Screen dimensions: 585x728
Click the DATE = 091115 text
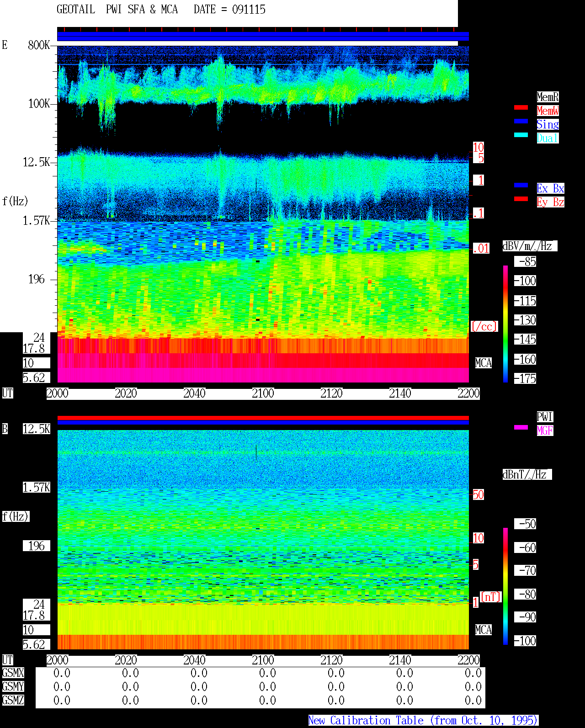pyautogui.click(x=229, y=10)
